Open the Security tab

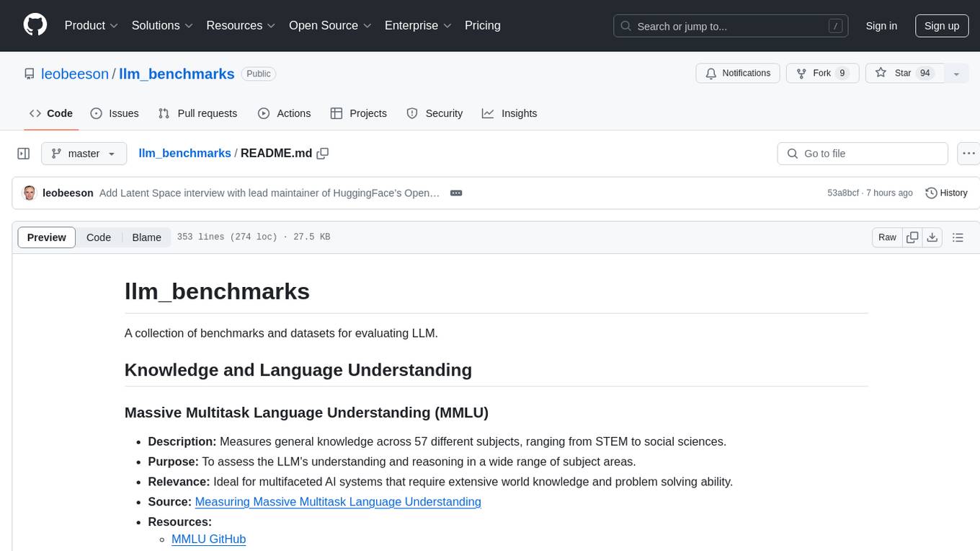pos(435,113)
